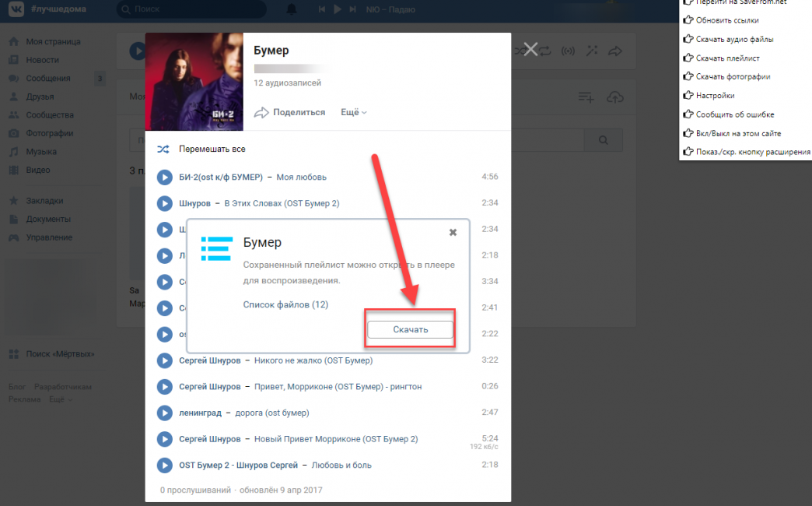The image size is (812, 506).
Task: Close the Бумер download popup
Action: (453, 232)
